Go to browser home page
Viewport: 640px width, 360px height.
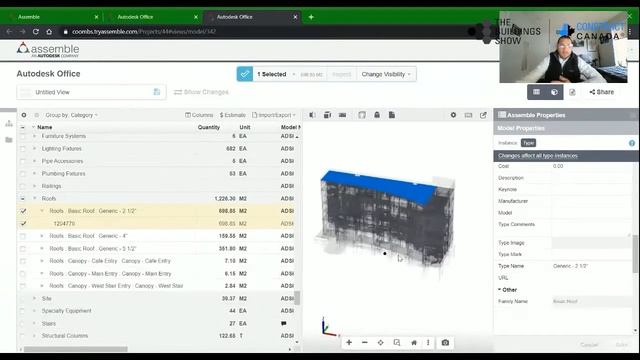[49, 31]
